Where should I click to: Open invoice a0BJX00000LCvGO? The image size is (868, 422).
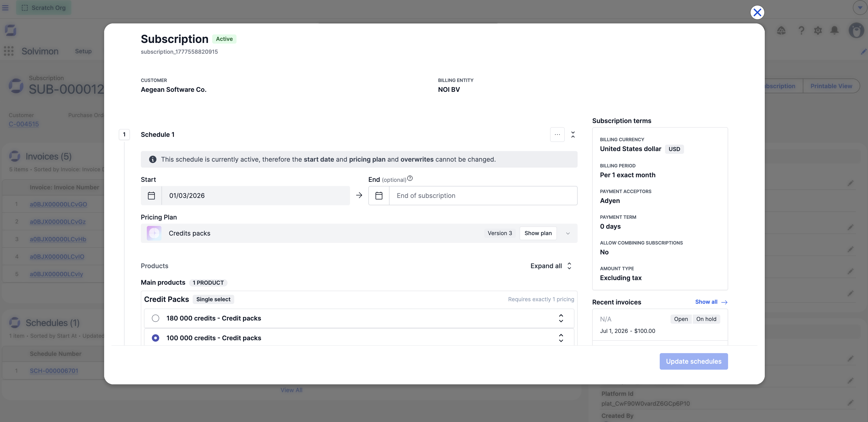(x=58, y=204)
